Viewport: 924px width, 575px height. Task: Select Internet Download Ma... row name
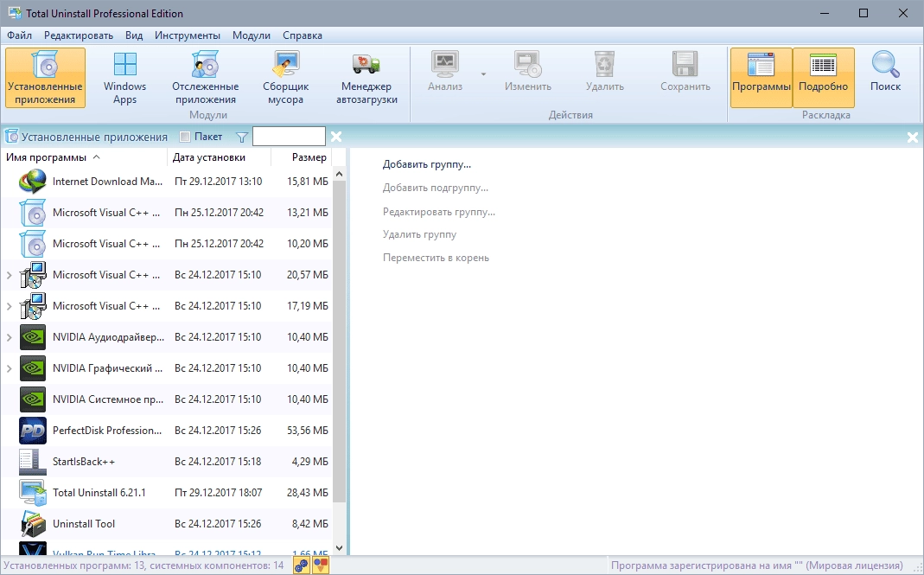(x=107, y=182)
